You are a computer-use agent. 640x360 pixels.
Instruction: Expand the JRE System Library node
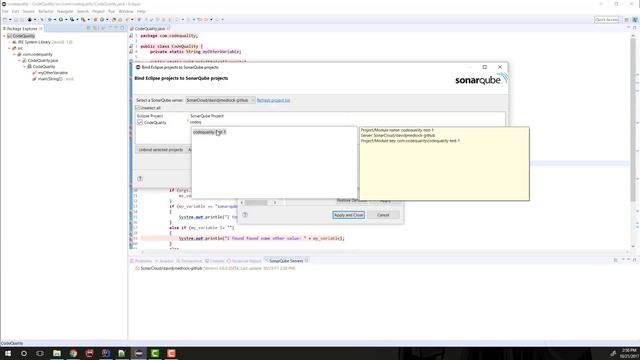9,42
